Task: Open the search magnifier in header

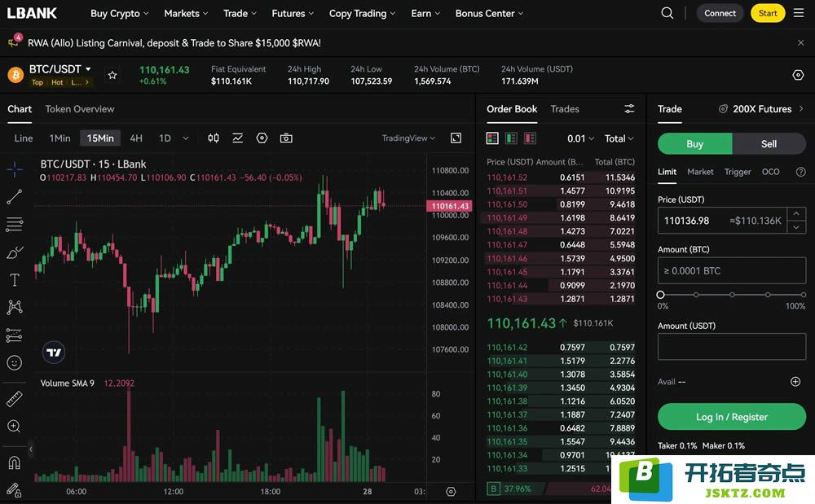Action: 667,13
